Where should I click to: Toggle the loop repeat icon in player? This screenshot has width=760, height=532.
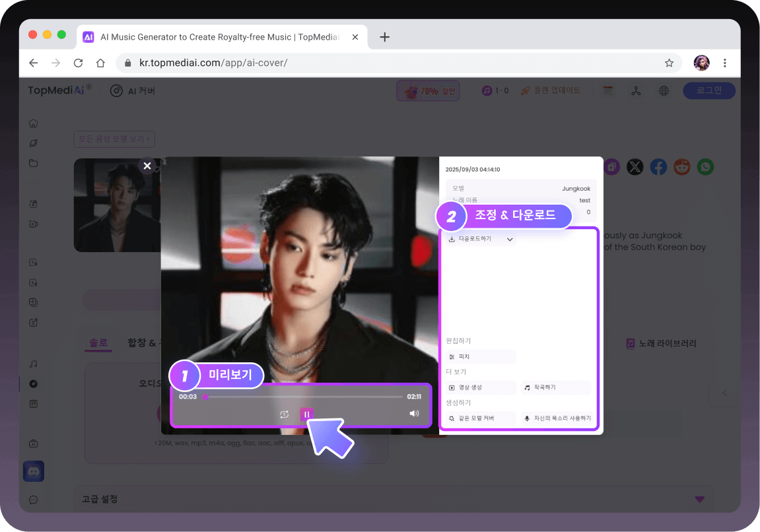284,414
